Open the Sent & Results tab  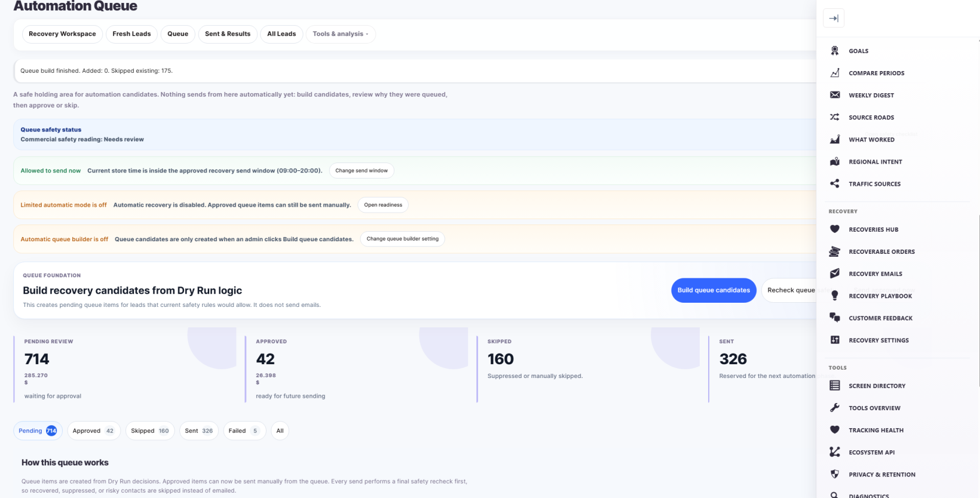[228, 34]
